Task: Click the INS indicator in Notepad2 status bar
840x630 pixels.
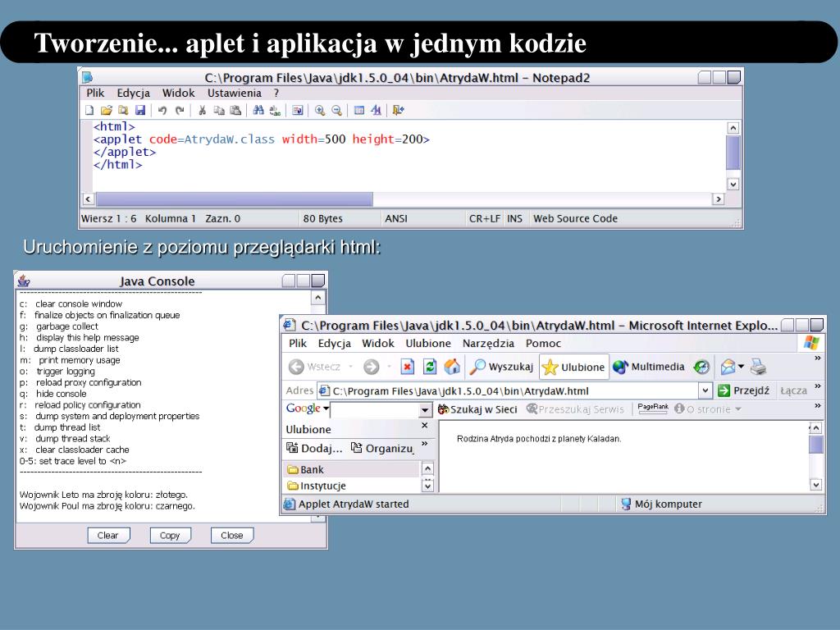Action: point(515,218)
